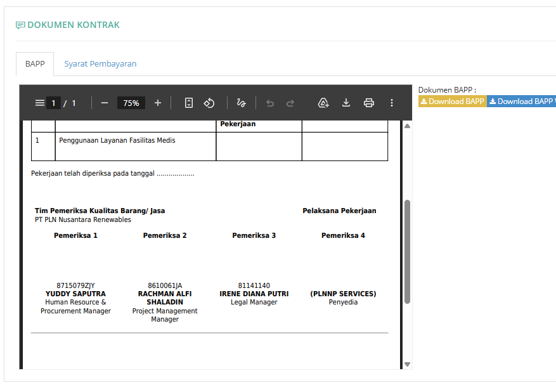Edit the 75% zoom level field
The width and height of the screenshot is (556, 392).
click(x=131, y=103)
